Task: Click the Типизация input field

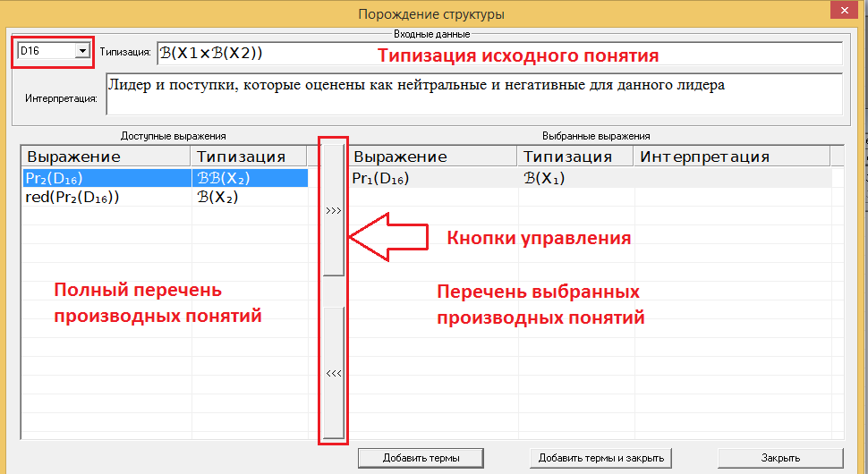Action: point(500,53)
